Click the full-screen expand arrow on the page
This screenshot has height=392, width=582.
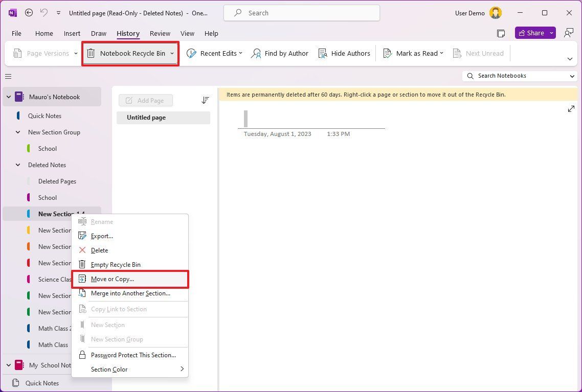pyautogui.click(x=571, y=108)
